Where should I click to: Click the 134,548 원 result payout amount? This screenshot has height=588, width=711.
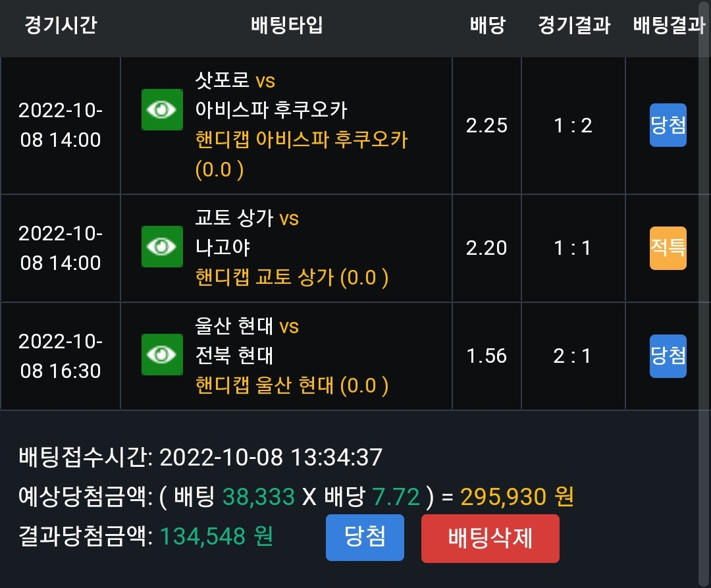[217, 537]
